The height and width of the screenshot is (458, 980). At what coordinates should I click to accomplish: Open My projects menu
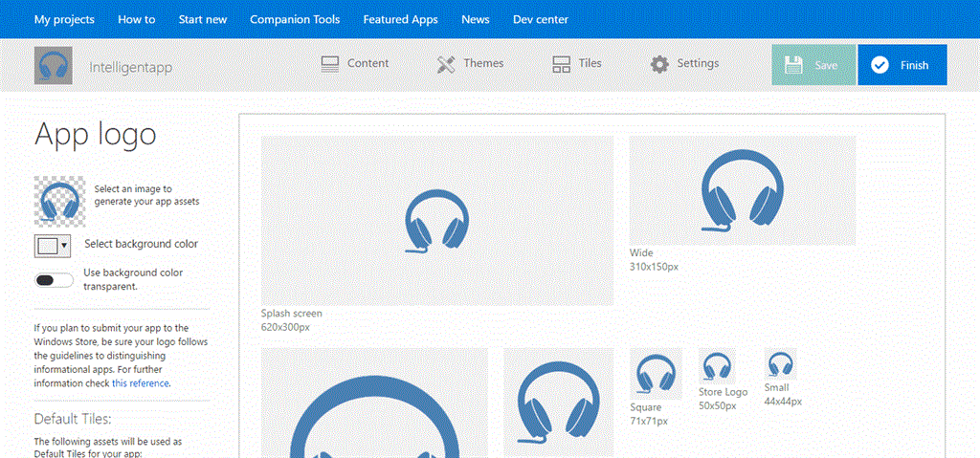(65, 19)
